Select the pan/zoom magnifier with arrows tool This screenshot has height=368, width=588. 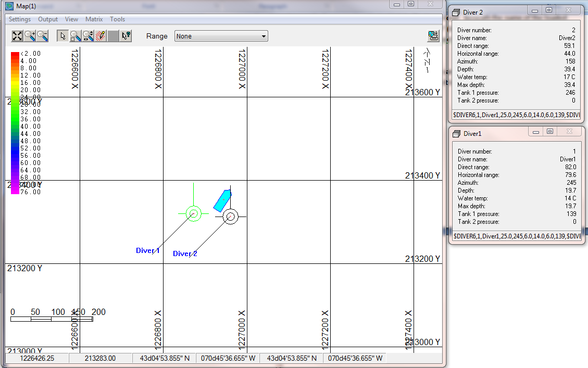click(88, 36)
